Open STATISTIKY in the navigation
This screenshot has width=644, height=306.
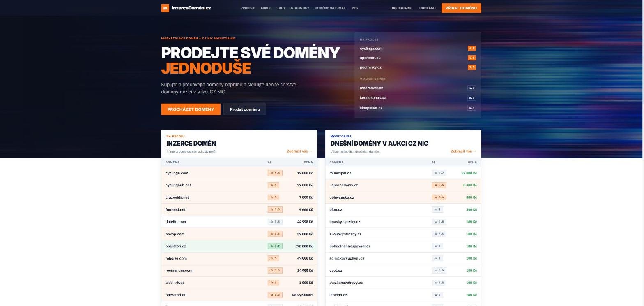pos(300,8)
